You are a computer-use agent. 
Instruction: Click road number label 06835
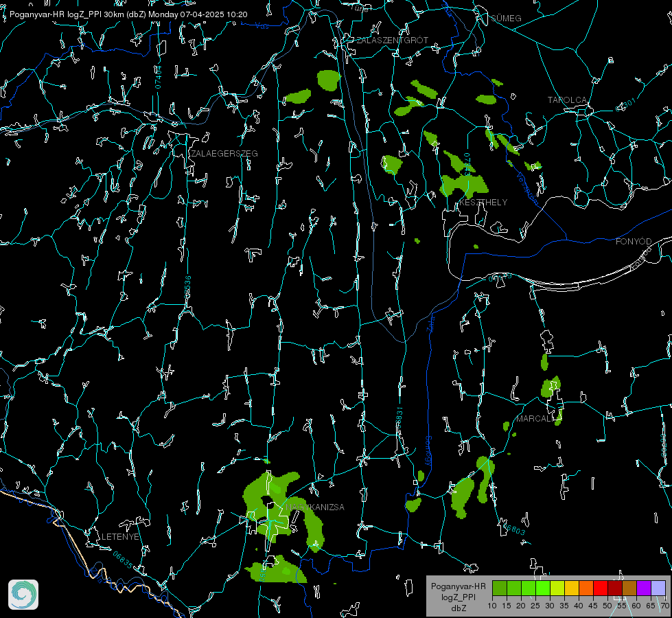click(123, 560)
